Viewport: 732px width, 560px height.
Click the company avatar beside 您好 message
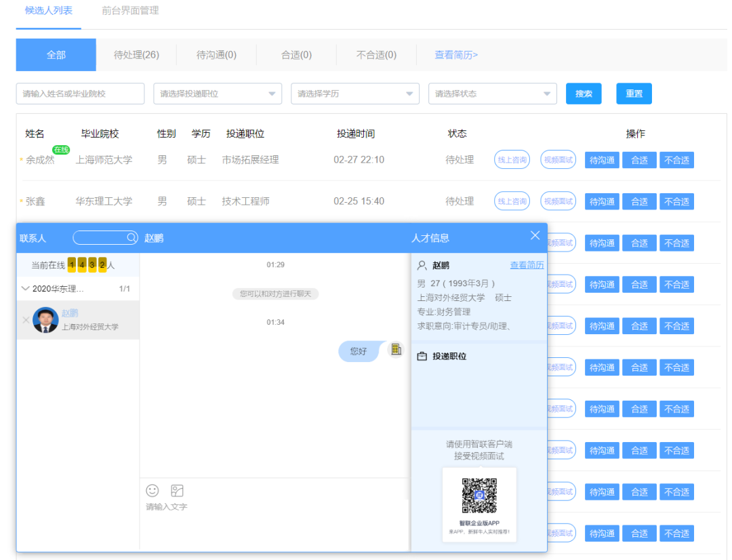pyautogui.click(x=395, y=350)
